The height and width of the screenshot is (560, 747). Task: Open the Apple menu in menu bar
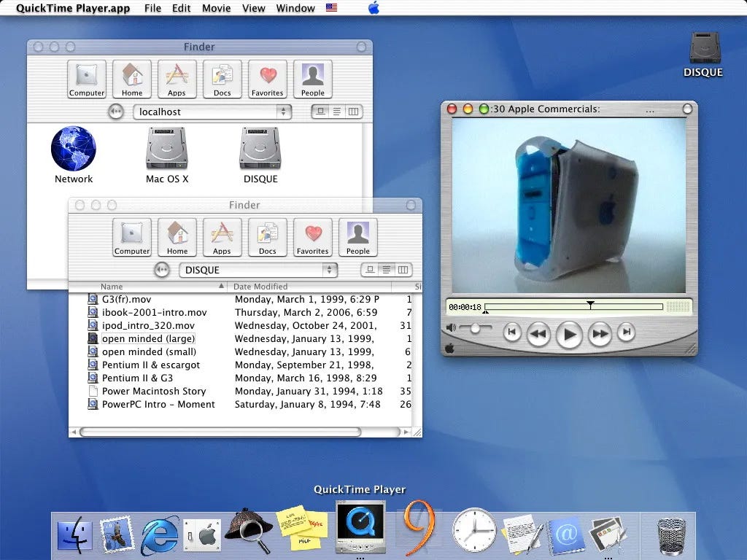373,8
